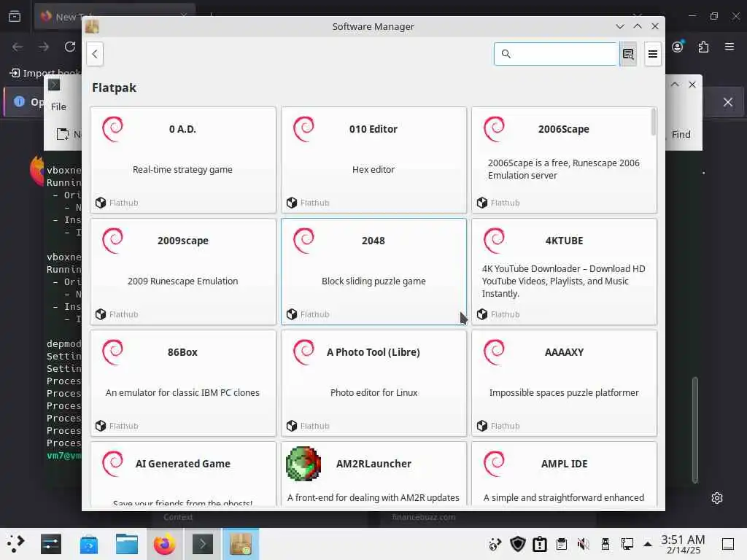Click 'Impossible spaces puzzle platformer' text
This screenshot has width=747, height=560.
564,392
